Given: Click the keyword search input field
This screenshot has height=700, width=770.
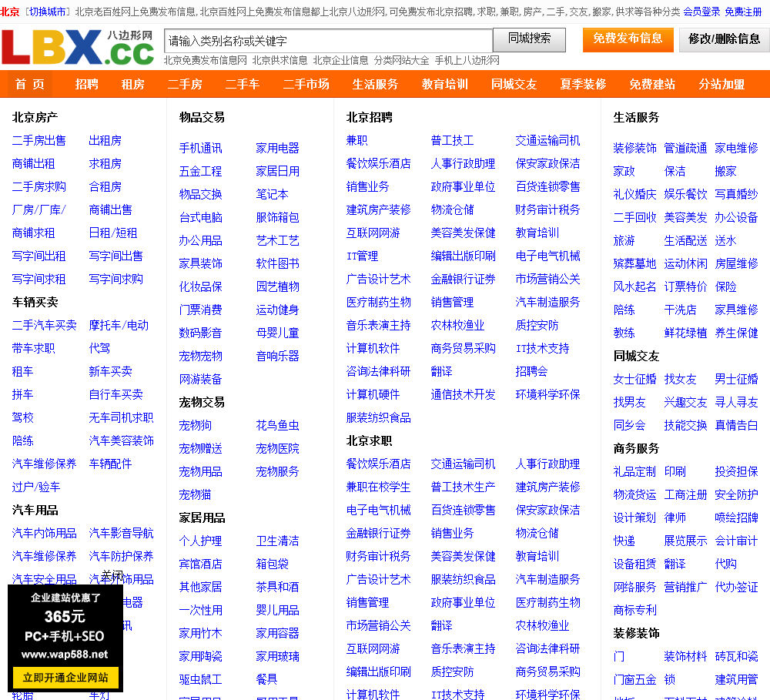Looking at the screenshot, I should click(x=328, y=40).
